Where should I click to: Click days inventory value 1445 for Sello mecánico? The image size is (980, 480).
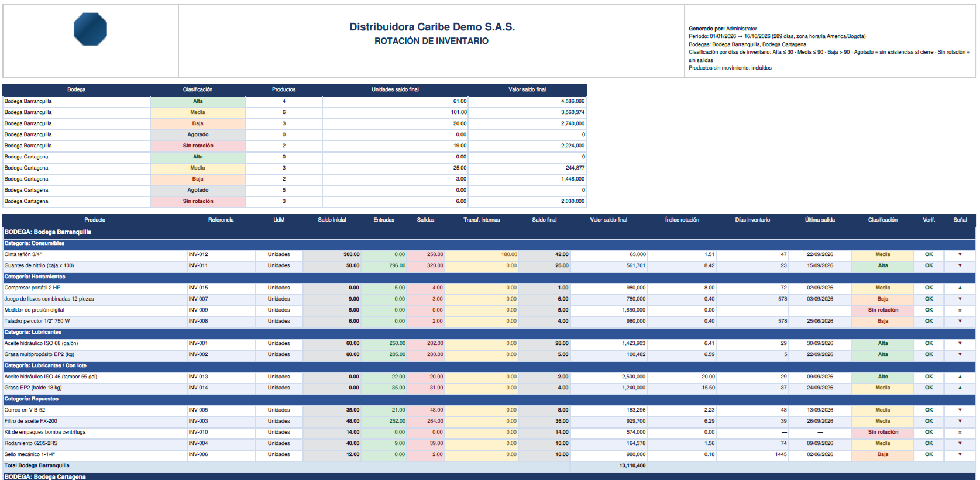(781, 454)
